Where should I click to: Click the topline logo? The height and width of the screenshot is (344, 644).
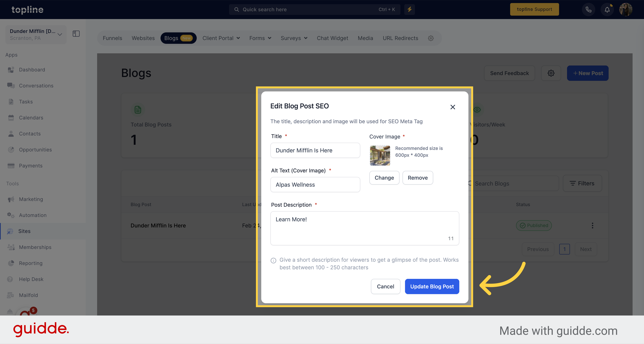click(x=27, y=10)
